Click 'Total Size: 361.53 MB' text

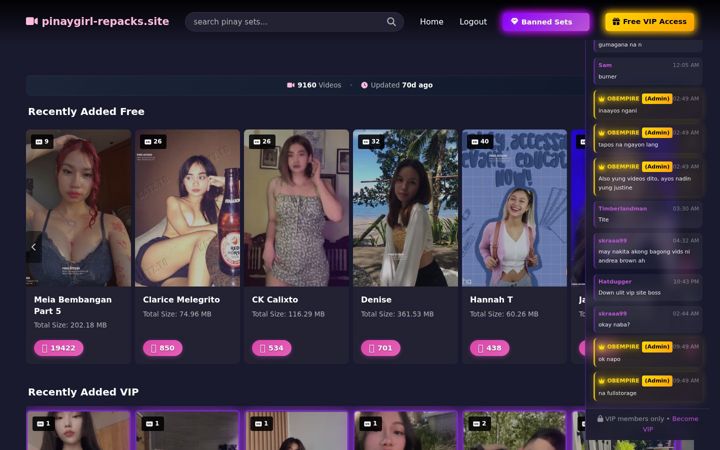(397, 314)
